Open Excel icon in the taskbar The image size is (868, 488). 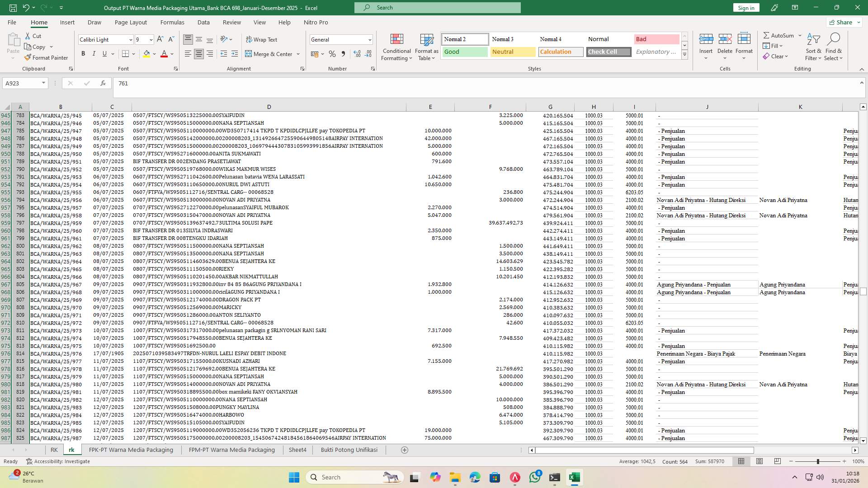point(575,477)
